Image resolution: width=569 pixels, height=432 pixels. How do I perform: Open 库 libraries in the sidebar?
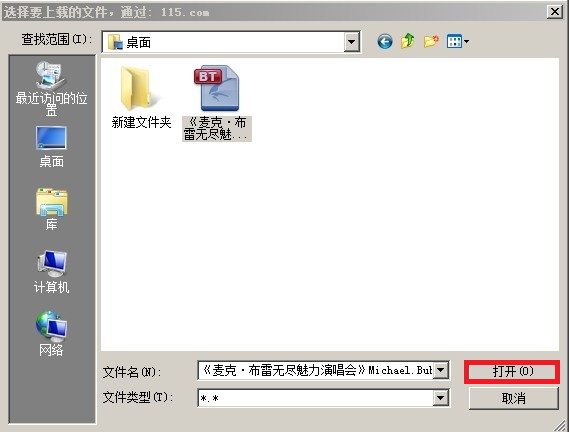51,209
